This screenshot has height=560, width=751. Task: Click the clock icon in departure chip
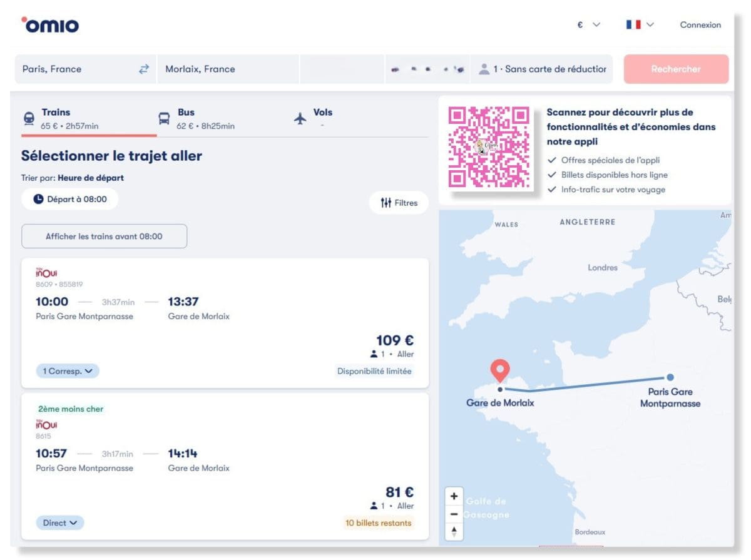pyautogui.click(x=38, y=199)
